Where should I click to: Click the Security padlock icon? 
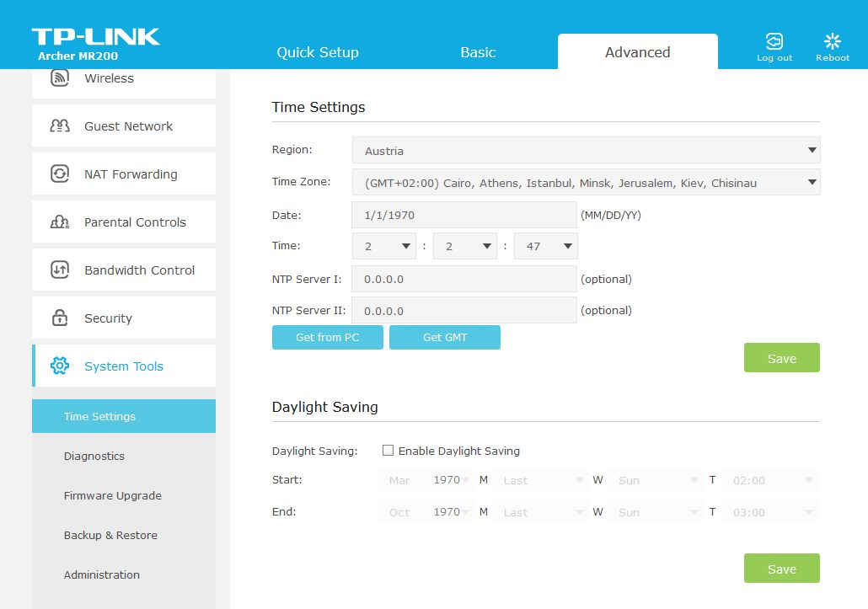click(x=60, y=318)
